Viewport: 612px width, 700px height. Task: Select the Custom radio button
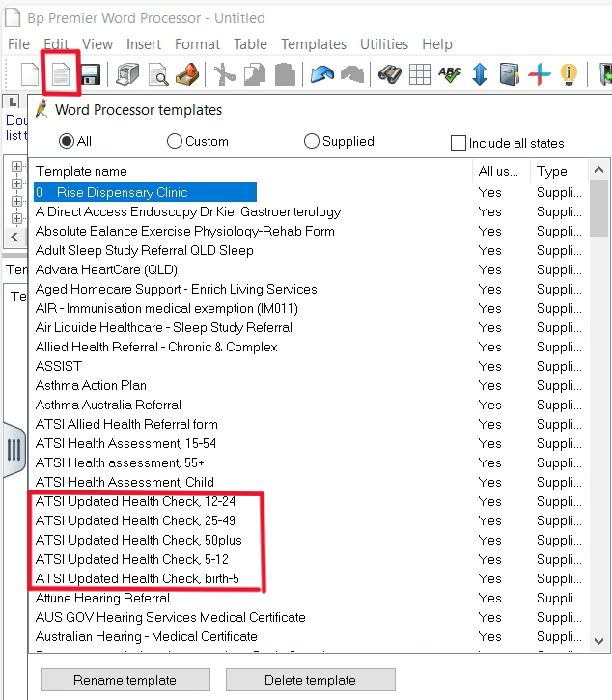(175, 142)
